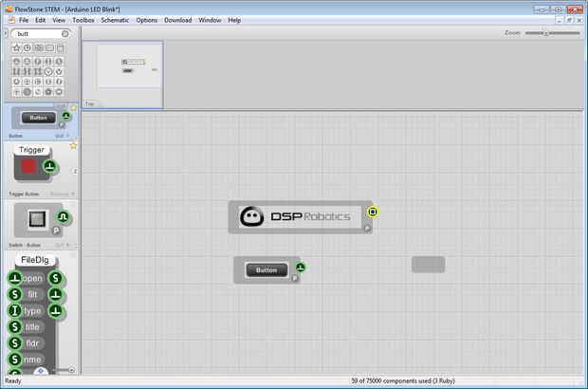
Task: Open the Help menu
Action: [x=234, y=20]
